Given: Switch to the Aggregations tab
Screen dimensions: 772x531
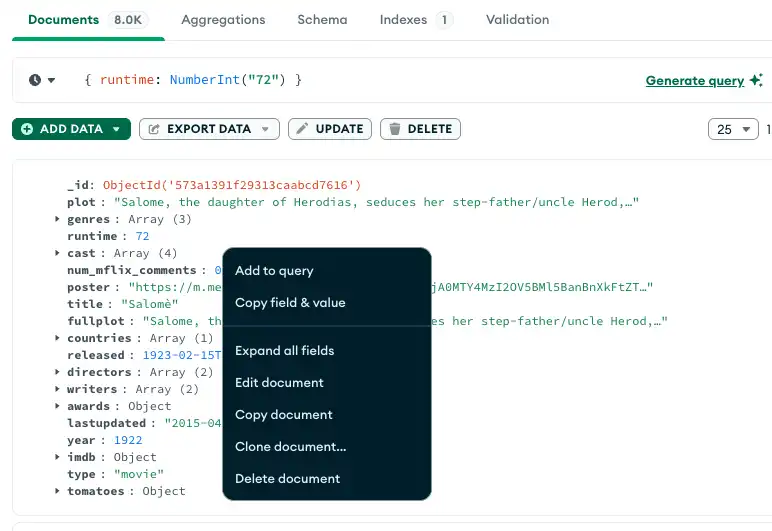Looking at the screenshot, I should coord(223,20).
